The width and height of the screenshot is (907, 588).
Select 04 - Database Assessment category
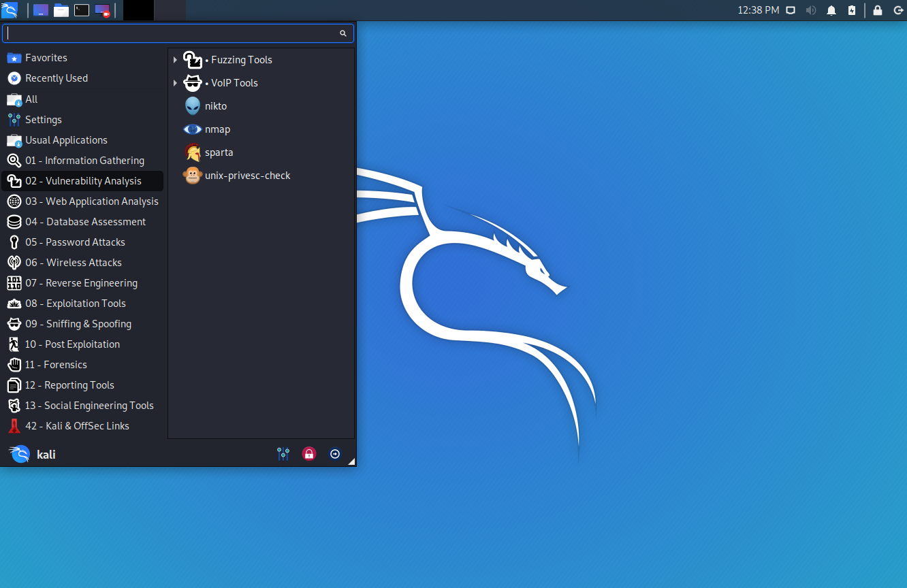[82, 221]
